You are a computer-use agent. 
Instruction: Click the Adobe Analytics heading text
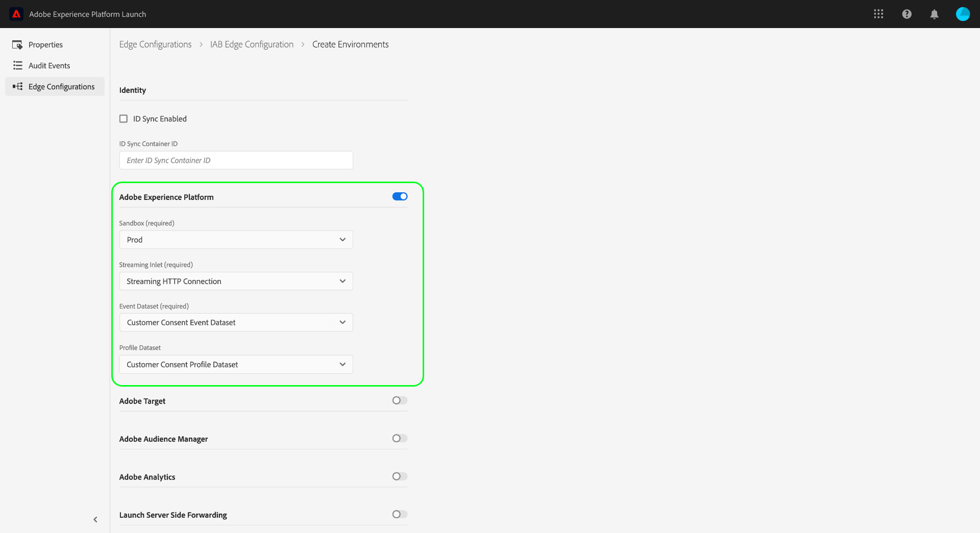[147, 477]
